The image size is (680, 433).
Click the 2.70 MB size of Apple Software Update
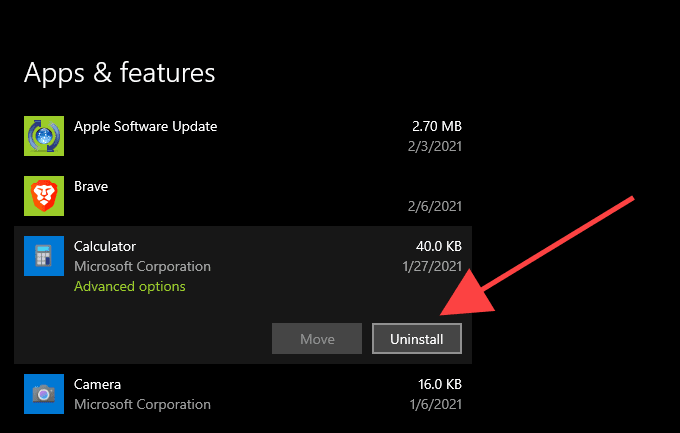point(436,127)
